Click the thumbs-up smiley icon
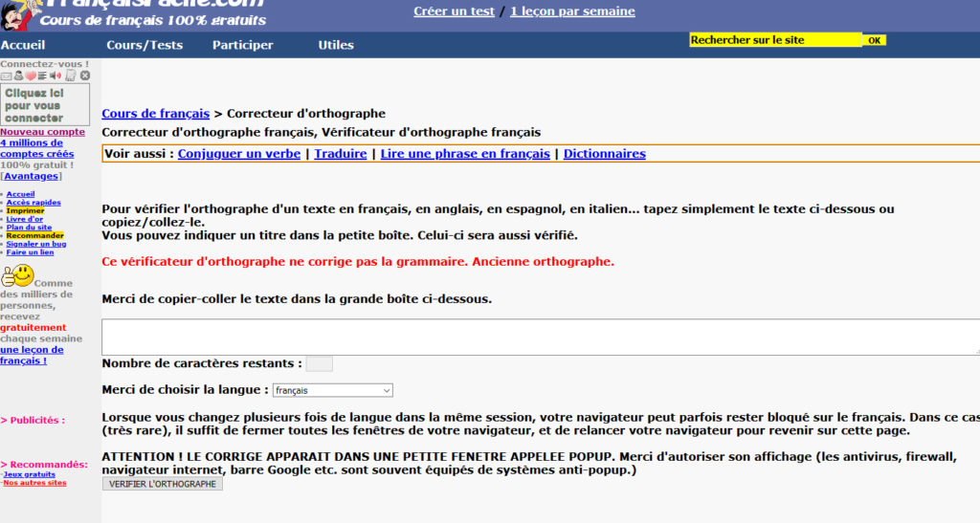Viewport: 980px width, 523px height. point(17,275)
